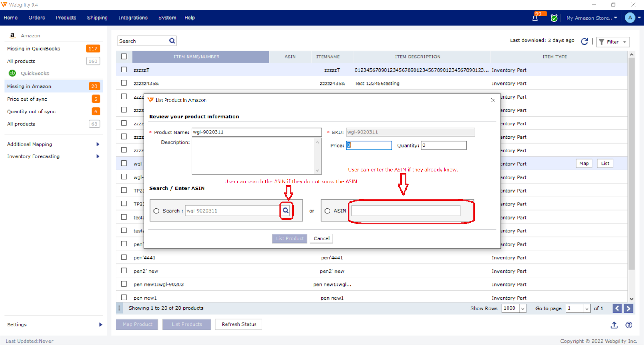Click the description box scroll down arrow
This screenshot has width=644, height=351.
click(317, 170)
